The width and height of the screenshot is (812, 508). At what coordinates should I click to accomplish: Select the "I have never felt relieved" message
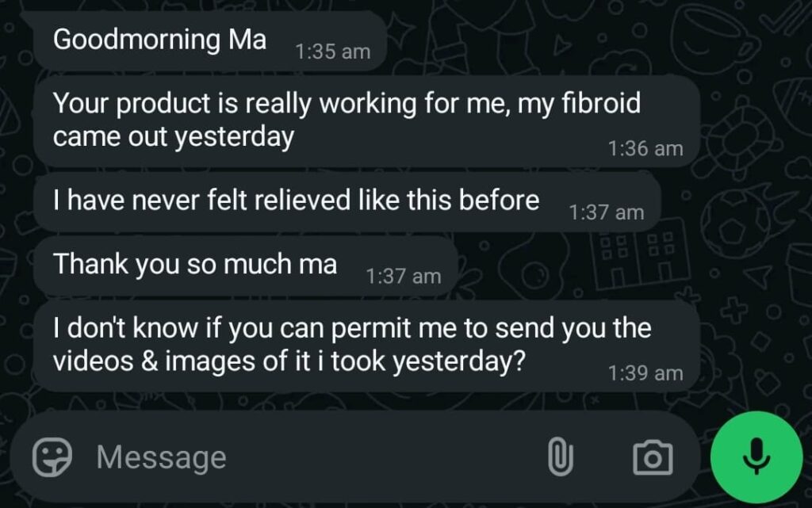point(295,201)
